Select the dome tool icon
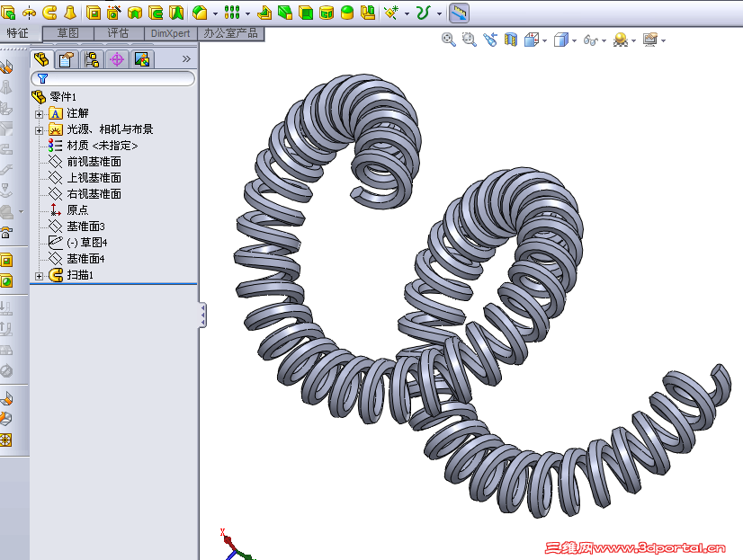 (x=347, y=13)
